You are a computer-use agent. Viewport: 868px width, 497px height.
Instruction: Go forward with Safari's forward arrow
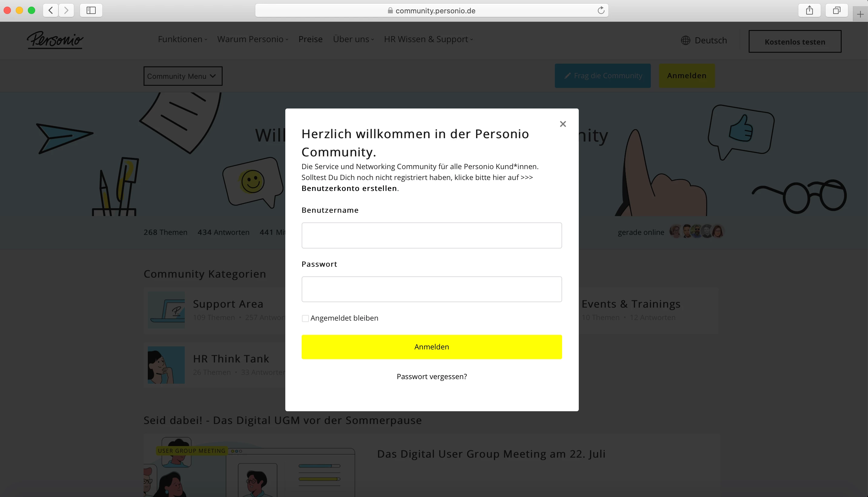point(66,10)
